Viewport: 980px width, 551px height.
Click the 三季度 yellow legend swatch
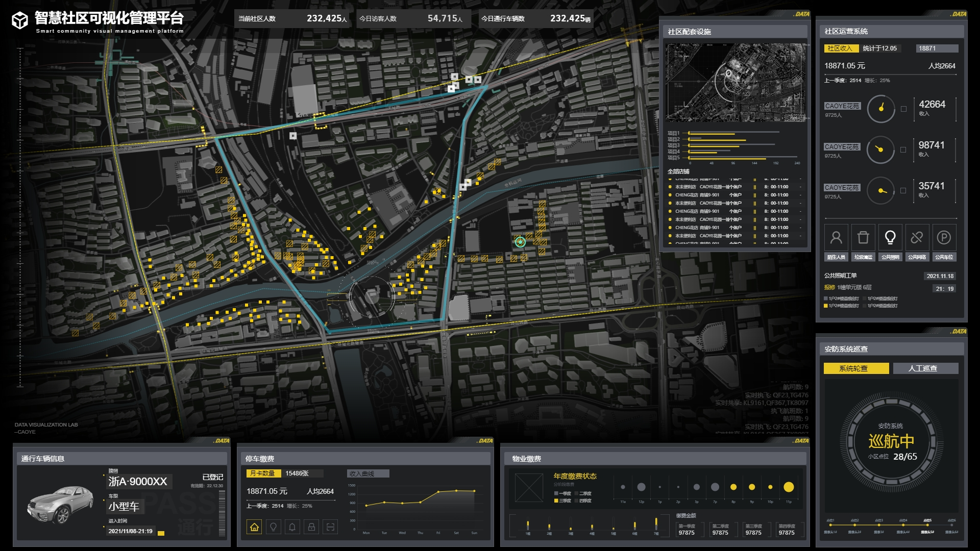(556, 501)
